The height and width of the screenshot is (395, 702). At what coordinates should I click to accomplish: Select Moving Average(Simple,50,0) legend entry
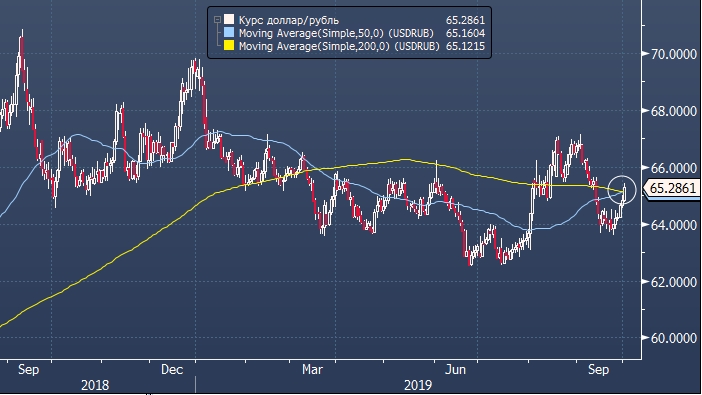pos(336,33)
